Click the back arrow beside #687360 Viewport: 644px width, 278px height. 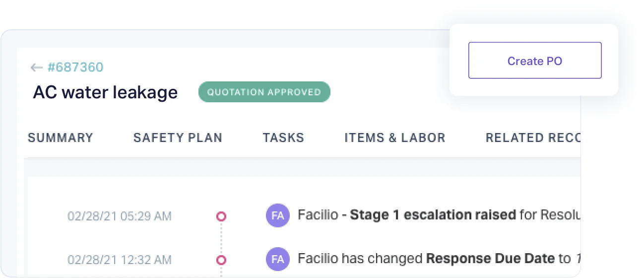tap(36, 68)
